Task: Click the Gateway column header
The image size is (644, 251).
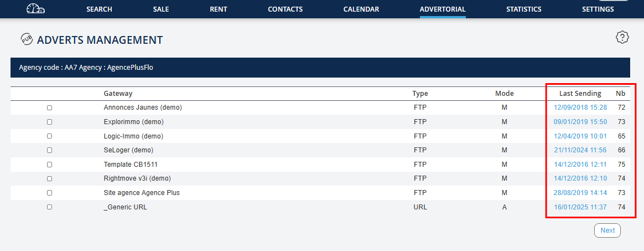Action: coord(118,94)
